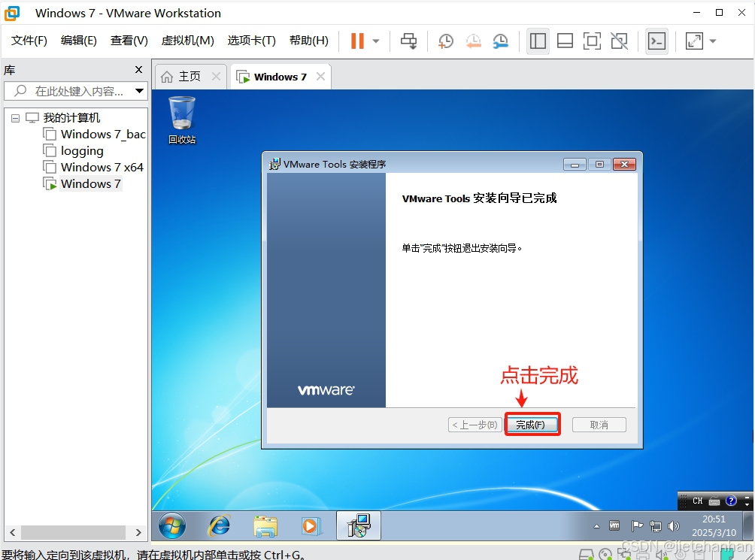Screen dimensions: 755x560
Task: Click the language bar keyboard icon
Action: 714,501
